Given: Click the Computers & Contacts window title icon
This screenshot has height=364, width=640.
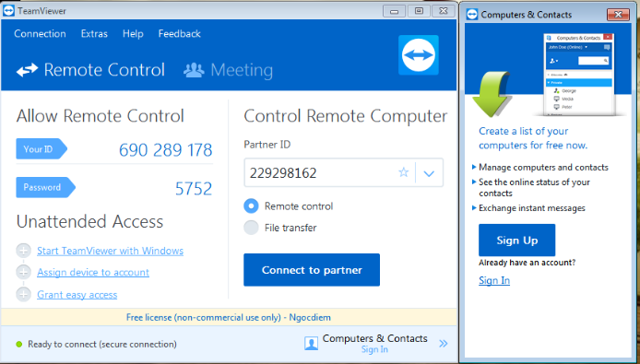Looking at the screenshot, I should [x=472, y=15].
